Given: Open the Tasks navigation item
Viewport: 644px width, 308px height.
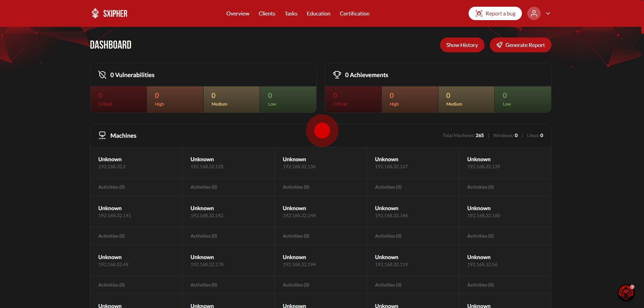Looking at the screenshot, I should click(x=291, y=13).
